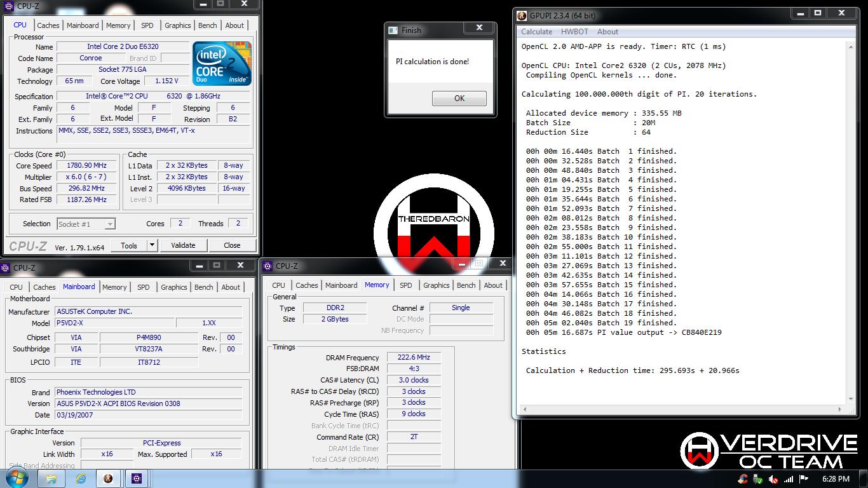The image size is (868, 488).
Task: Click the processor Name field Intel Core 2 Duo E6320
Action: [x=123, y=46]
